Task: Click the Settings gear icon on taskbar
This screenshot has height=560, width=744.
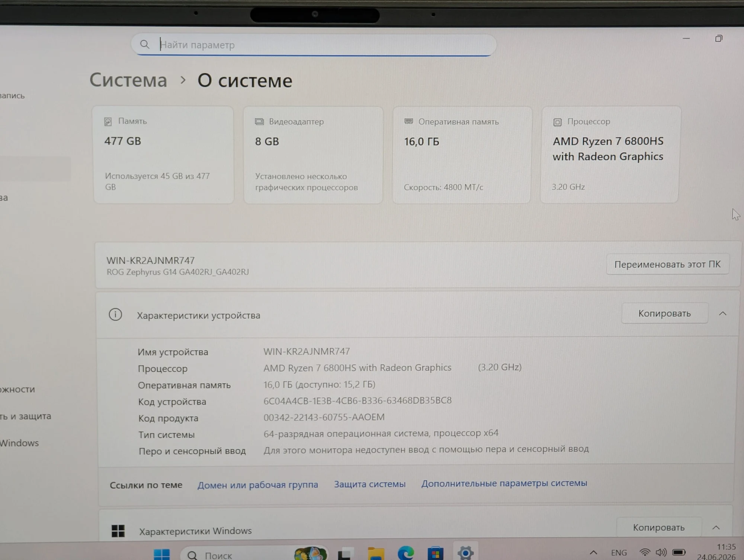Action: 465,553
